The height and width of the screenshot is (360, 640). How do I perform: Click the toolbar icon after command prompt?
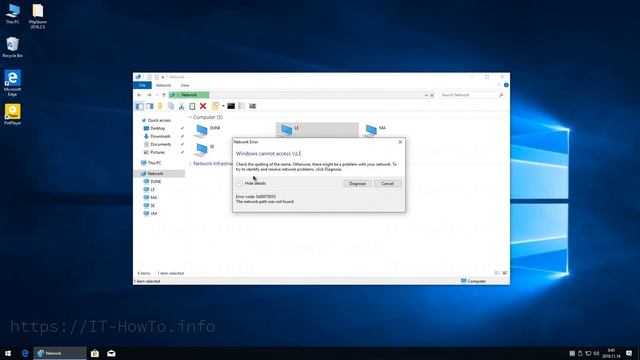pyautogui.click(x=242, y=106)
